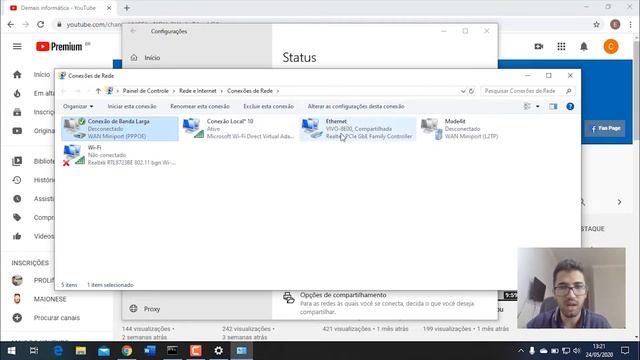Open Microsoft Edge from taskbar
Screen dimensions: 640x360
pos(58,351)
